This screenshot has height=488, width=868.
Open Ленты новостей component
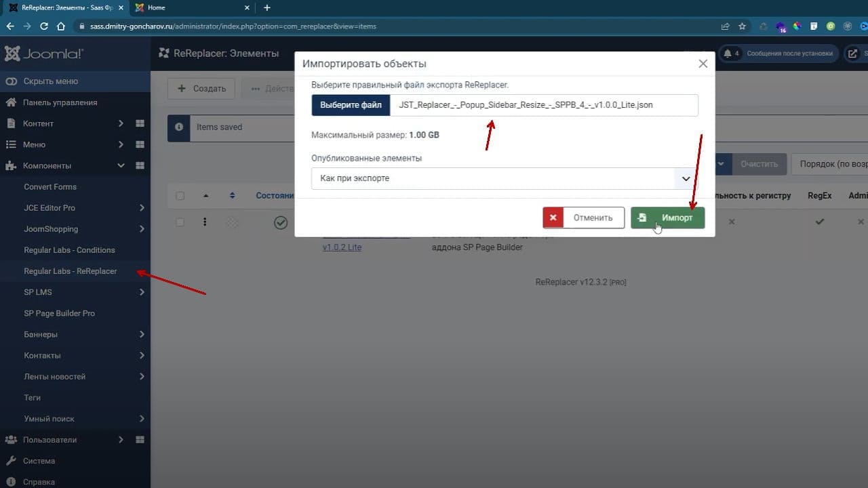54,376
